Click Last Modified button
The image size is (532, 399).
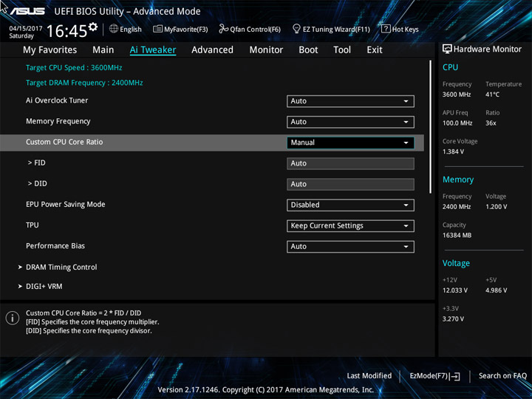tap(369, 375)
